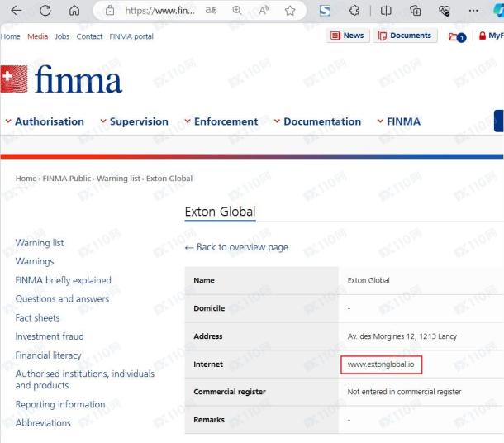
Task: Open Fact sheets in sidebar
Action: 38,318
